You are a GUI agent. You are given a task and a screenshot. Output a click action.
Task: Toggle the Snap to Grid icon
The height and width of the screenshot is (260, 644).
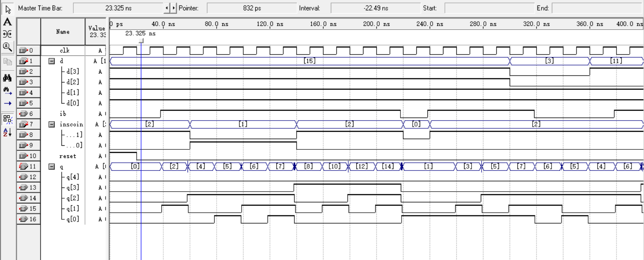click(x=7, y=119)
